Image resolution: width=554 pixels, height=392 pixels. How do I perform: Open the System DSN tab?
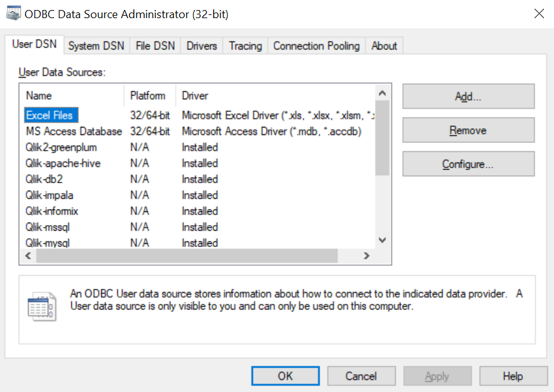click(x=96, y=46)
